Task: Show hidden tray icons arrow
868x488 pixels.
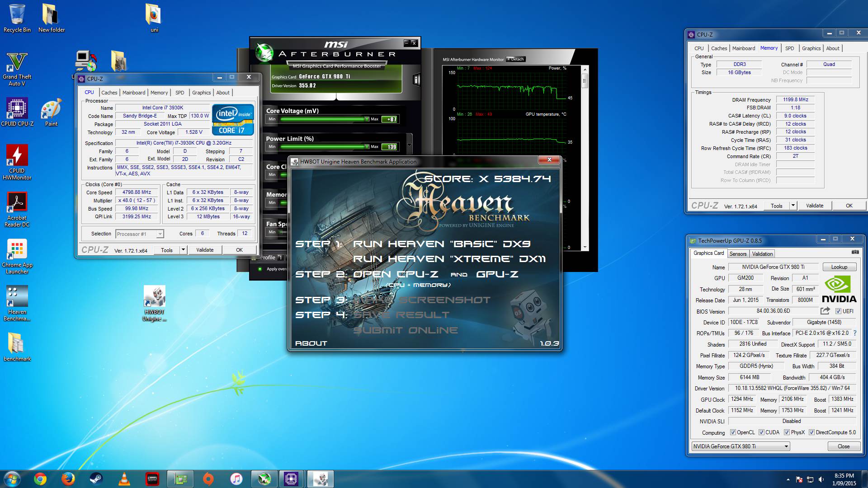Action: click(x=788, y=479)
